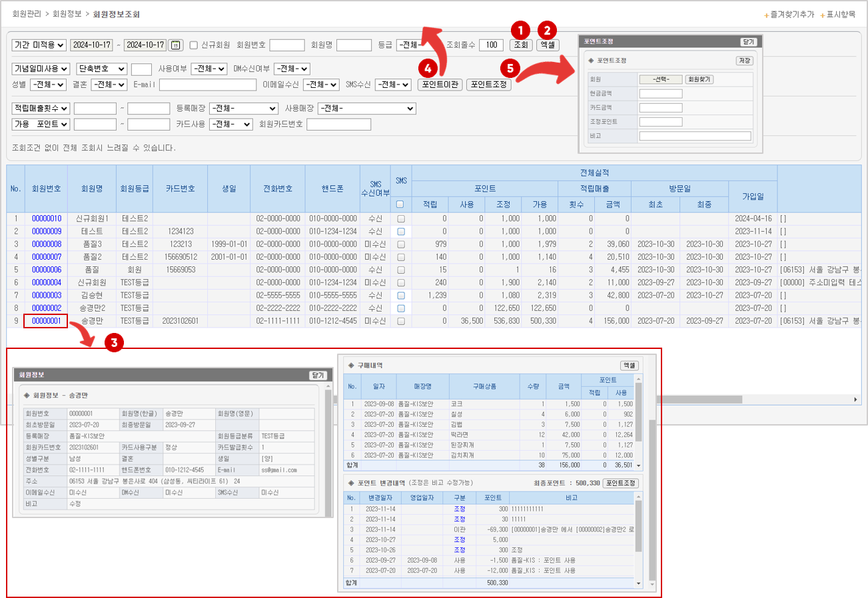Click the 포인트이관 transfer button
The height and width of the screenshot is (598, 868).
pyautogui.click(x=440, y=85)
